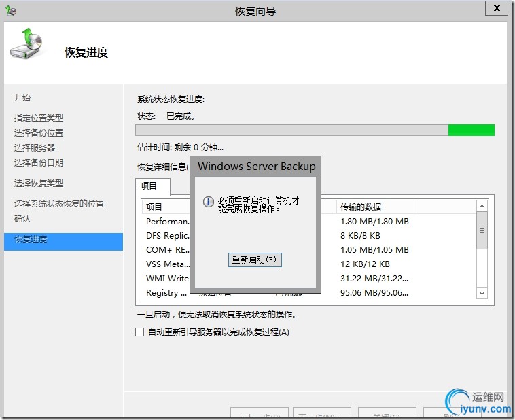Select the 选择系统状态恢复的位置 step
The image size is (515, 420).
(x=59, y=203)
